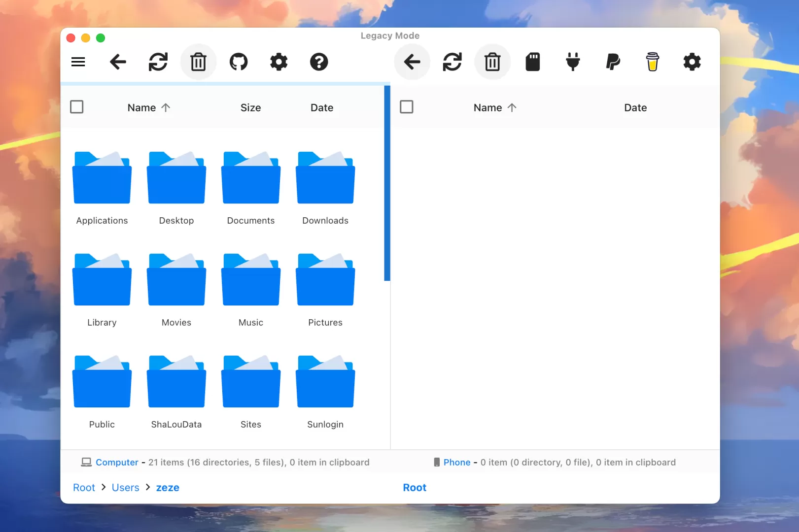
Task: Go to Root in computer breadcrumb
Action: pyautogui.click(x=84, y=488)
